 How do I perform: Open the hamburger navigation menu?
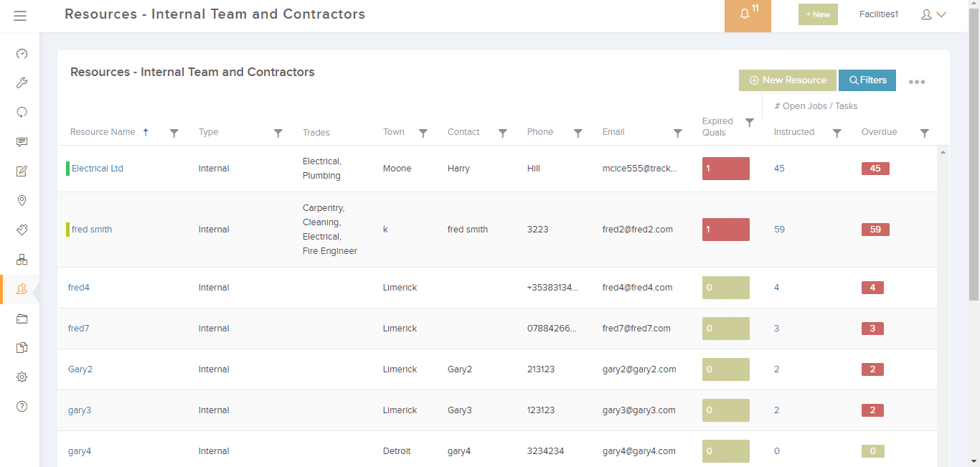click(20, 15)
